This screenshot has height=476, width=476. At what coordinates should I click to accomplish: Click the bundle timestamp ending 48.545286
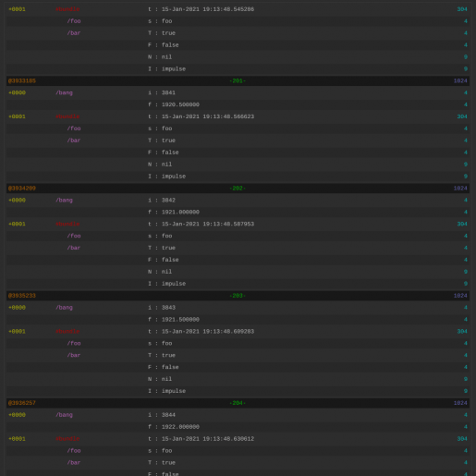point(208,9)
